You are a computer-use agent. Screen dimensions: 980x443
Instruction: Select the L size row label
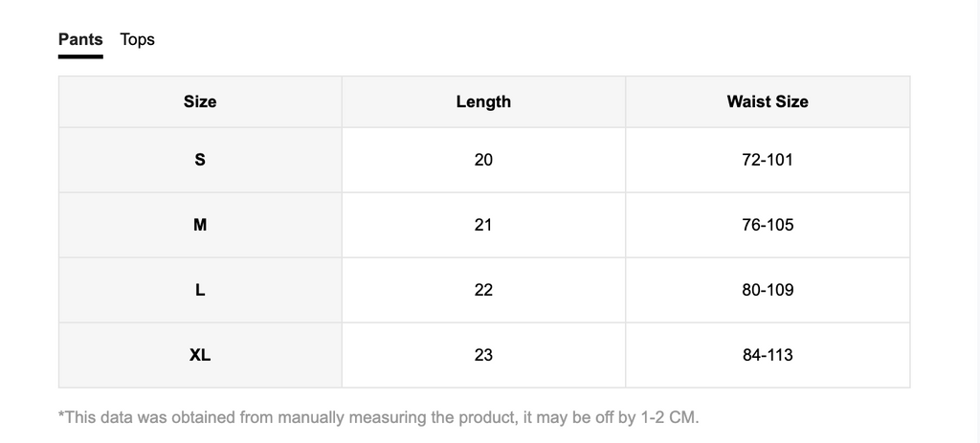pos(200,290)
